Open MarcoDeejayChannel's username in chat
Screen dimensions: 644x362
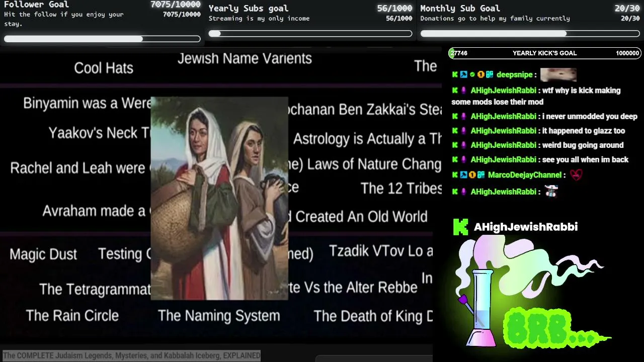(x=525, y=175)
